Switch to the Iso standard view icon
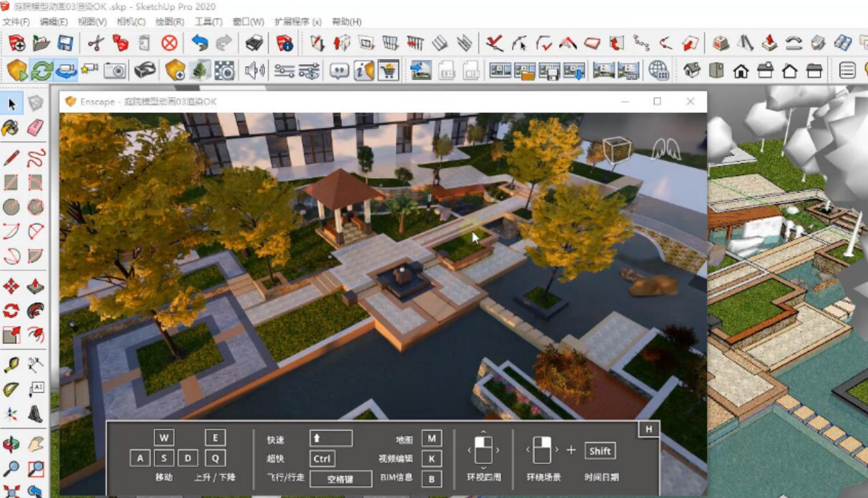Image resolution: width=868 pixels, height=498 pixels. point(692,70)
